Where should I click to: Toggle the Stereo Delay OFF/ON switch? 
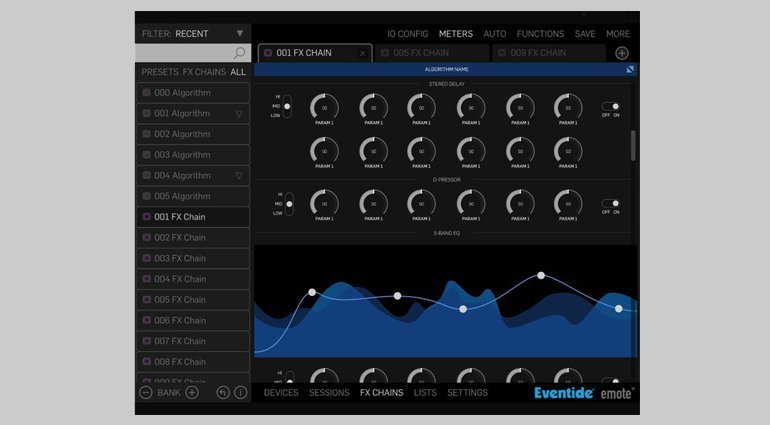pyautogui.click(x=610, y=106)
